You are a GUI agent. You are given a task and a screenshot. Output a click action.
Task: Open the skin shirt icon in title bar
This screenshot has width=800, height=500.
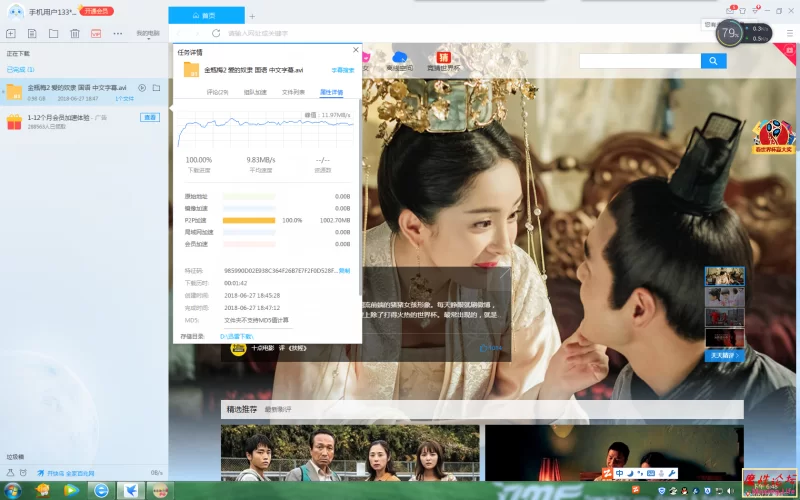pyautogui.click(x=743, y=11)
